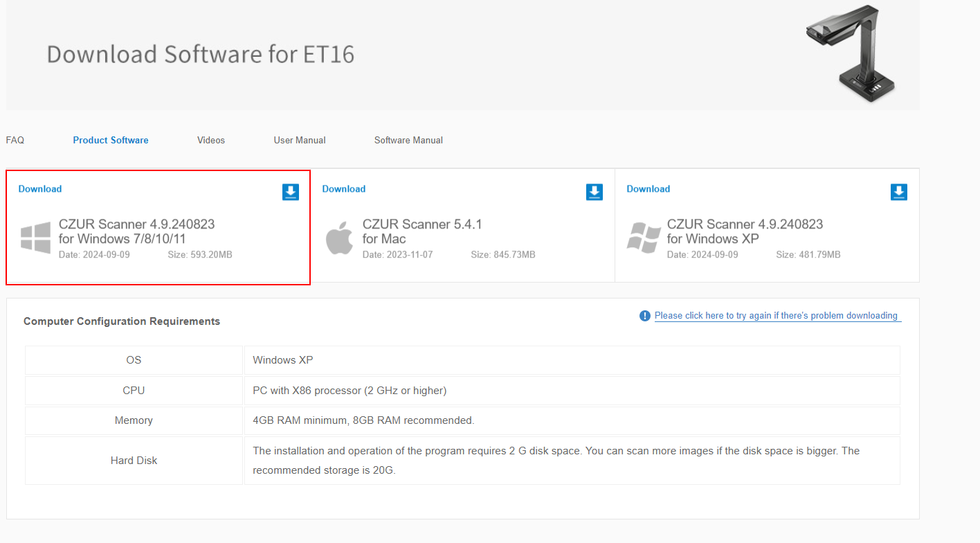Click the OS row label
The width and height of the screenshot is (980, 543).
click(134, 360)
